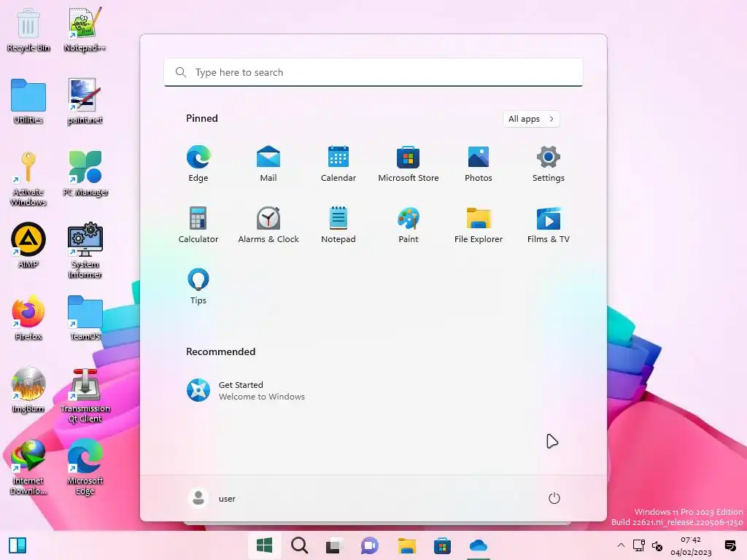Viewport: 747px width, 560px height.
Task: Launch the Paint app
Action: coord(409,225)
